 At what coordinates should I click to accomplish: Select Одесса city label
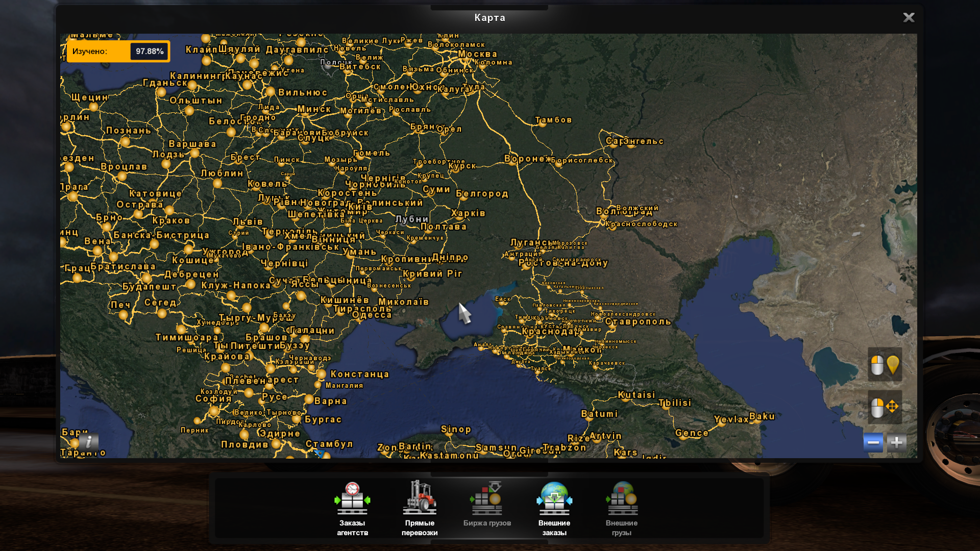(372, 315)
